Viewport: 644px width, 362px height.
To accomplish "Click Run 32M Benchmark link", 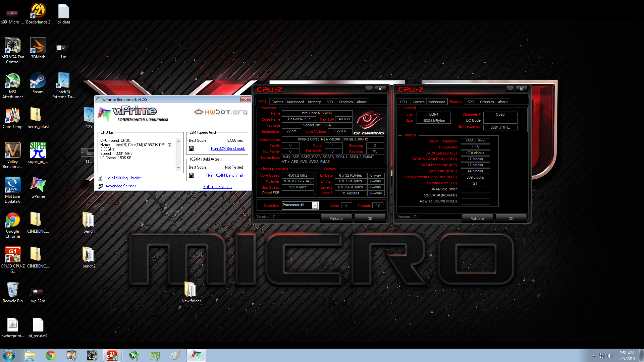I will pyautogui.click(x=228, y=148).
